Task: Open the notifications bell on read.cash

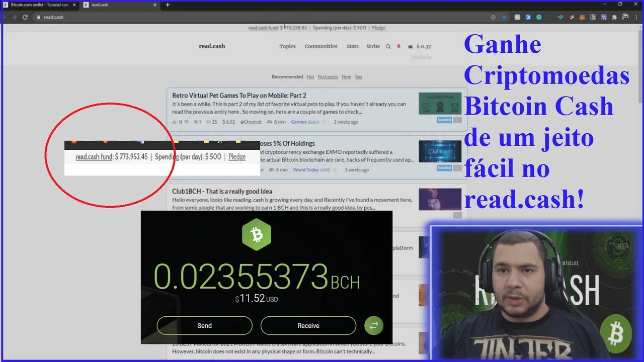Action: 398,46
